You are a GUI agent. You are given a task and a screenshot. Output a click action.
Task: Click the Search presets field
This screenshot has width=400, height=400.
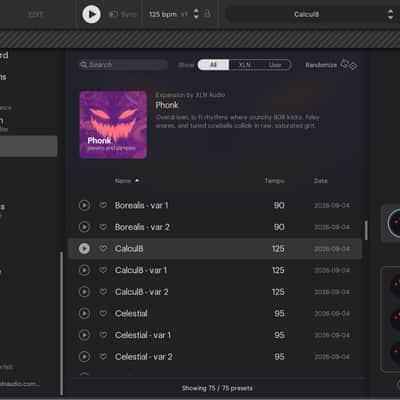pyautogui.click(x=124, y=65)
